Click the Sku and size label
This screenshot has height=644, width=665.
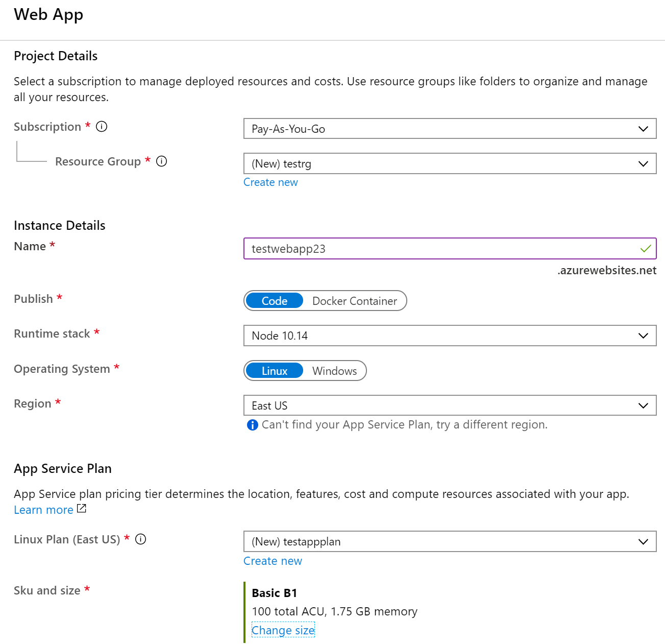47,590
